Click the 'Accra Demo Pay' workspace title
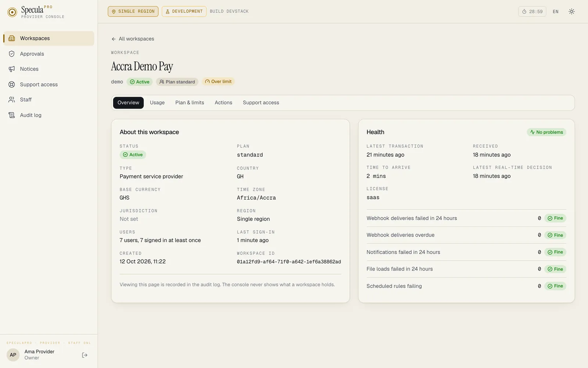 tap(142, 67)
